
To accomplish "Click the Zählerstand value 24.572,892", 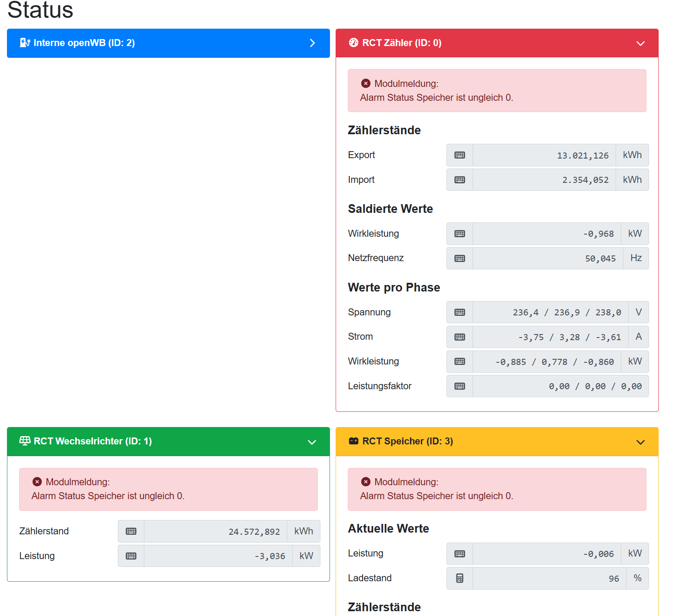I will coord(215,531).
